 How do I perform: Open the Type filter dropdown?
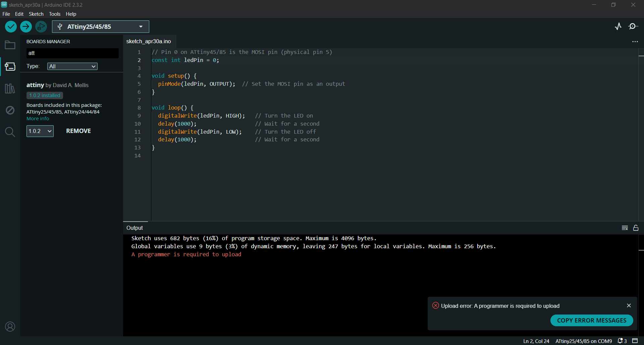point(72,66)
